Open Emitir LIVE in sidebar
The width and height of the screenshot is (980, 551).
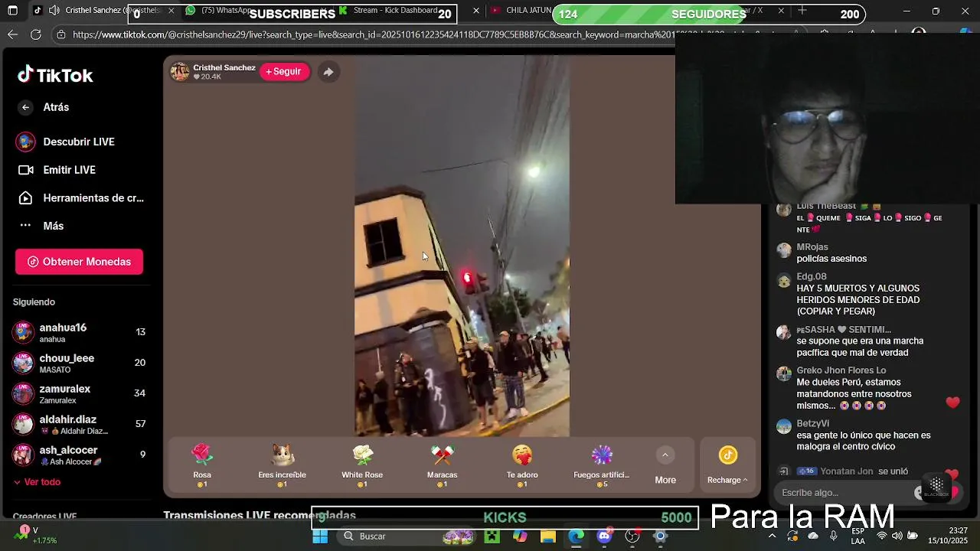click(x=69, y=170)
